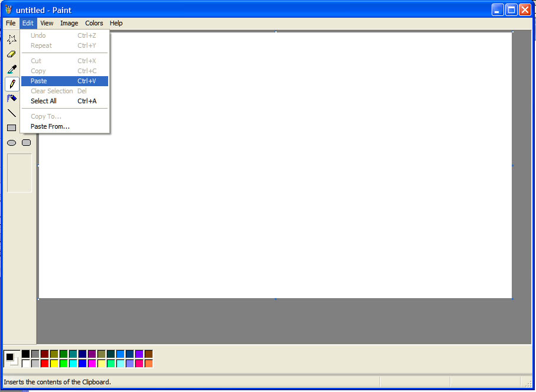Expand the Image menu
The width and height of the screenshot is (536, 392).
tap(69, 23)
